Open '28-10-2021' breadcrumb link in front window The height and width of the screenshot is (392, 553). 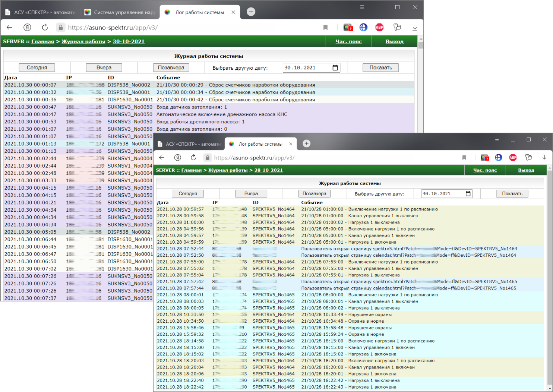[269, 170]
